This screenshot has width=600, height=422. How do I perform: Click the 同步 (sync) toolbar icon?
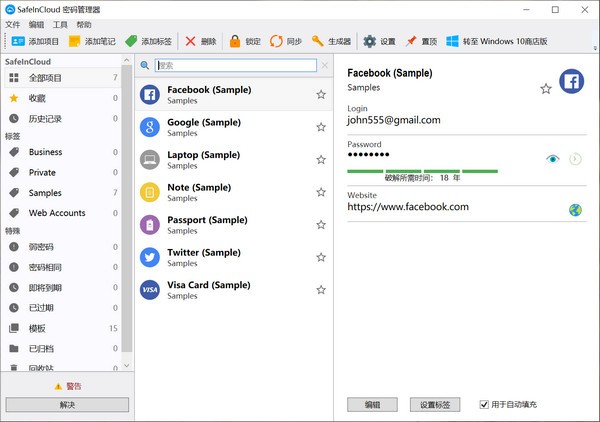[275, 42]
